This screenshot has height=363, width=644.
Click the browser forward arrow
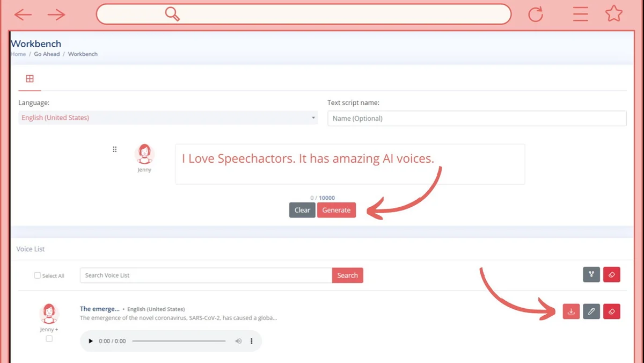click(x=56, y=14)
